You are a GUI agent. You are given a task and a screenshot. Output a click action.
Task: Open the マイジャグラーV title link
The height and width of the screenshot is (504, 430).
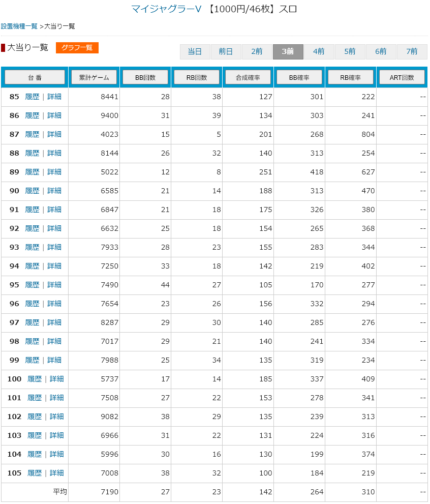166,9
